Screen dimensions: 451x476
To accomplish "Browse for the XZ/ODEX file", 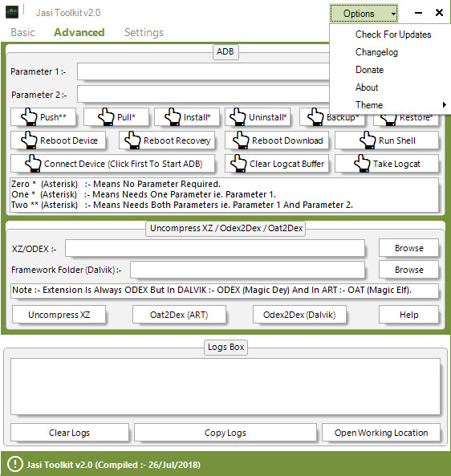I will point(408,248).
